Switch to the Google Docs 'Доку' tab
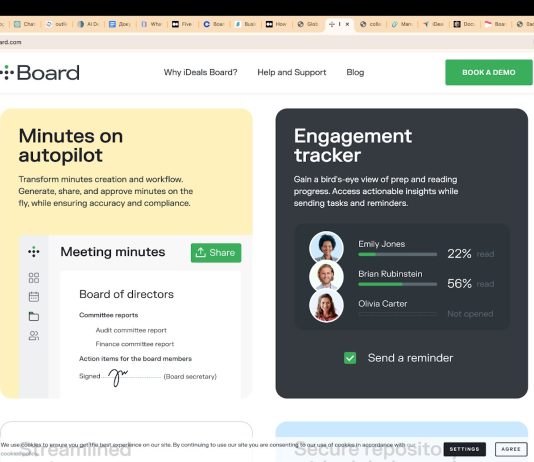The width and height of the screenshot is (534, 462). [x=120, y=24]
